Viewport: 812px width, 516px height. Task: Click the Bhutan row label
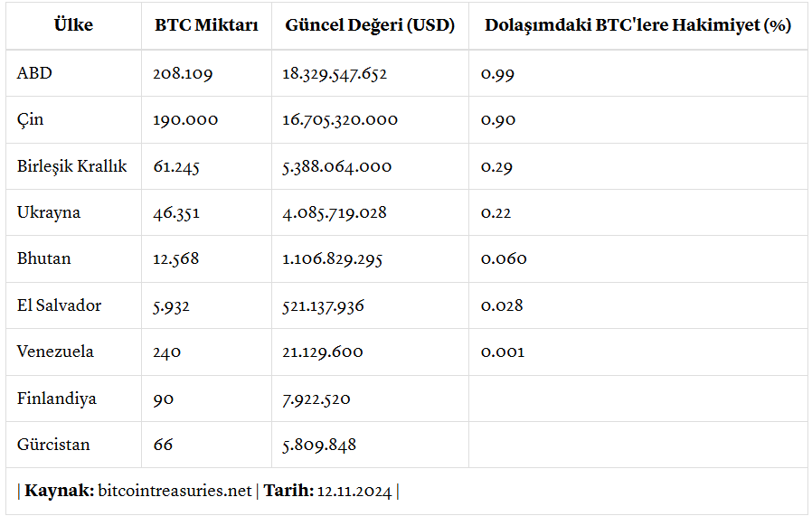click(43, 259)
